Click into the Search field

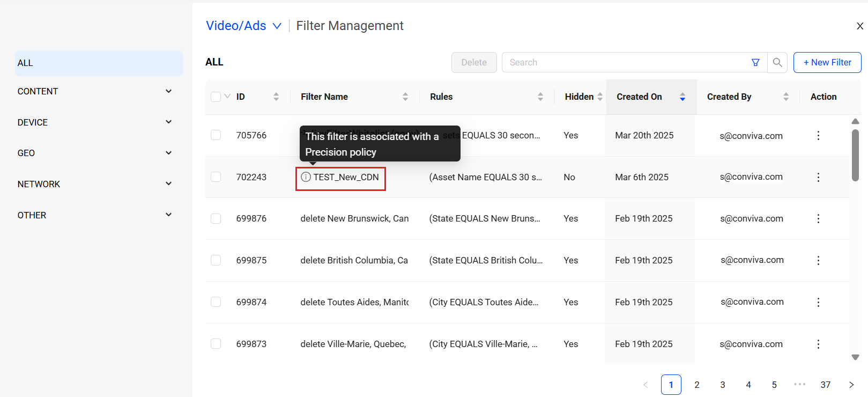tap(627, 62)
